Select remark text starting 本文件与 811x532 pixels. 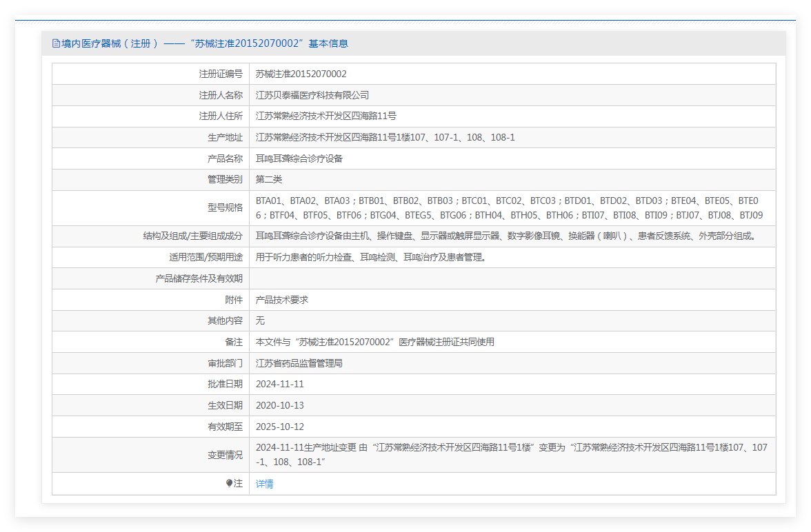click(x=375, y=342)
